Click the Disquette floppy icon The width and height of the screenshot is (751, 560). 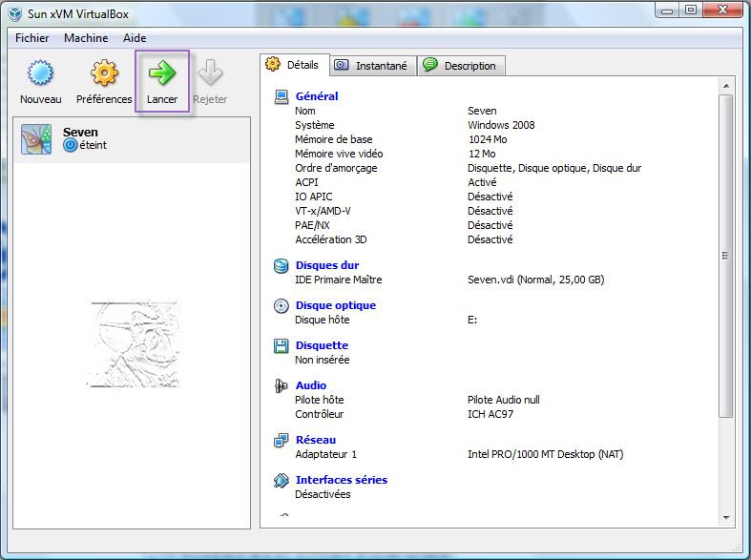pyautogui.click(x=281, y=346)
